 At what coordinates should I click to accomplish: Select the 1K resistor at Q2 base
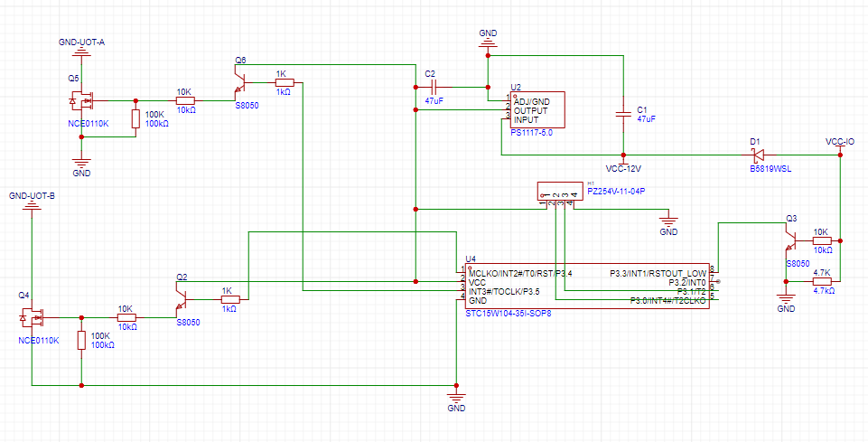coord(230,299)
